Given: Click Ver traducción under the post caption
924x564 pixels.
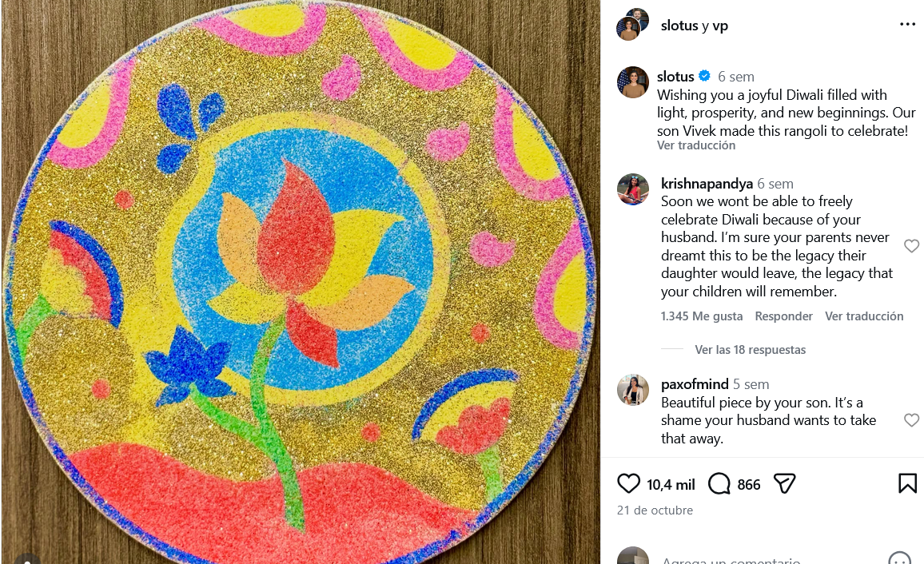Looking at the screenshot, I should point(696,145).
